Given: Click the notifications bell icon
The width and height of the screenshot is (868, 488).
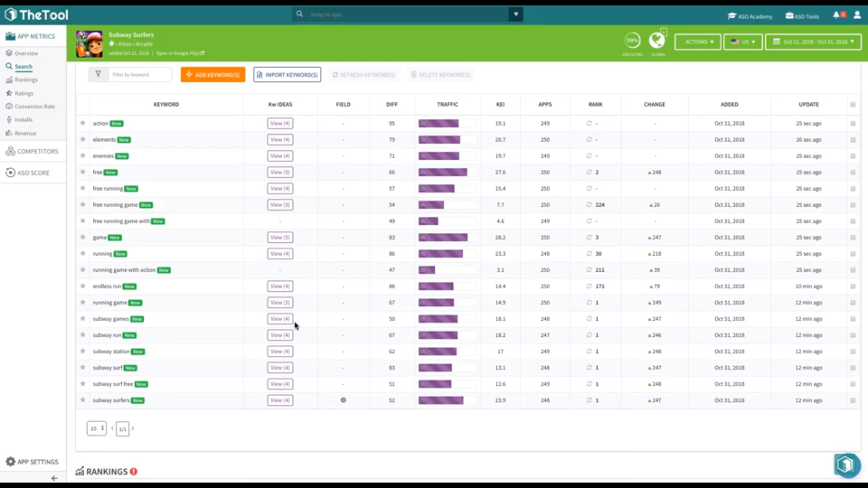Looking at the screenshot, I should tap(836, 15).
